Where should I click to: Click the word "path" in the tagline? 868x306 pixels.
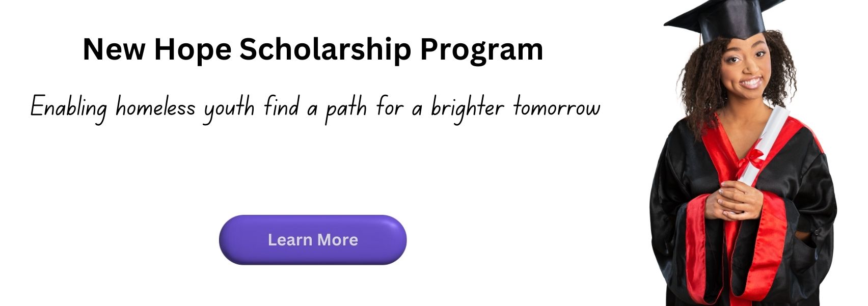[346, 109]
